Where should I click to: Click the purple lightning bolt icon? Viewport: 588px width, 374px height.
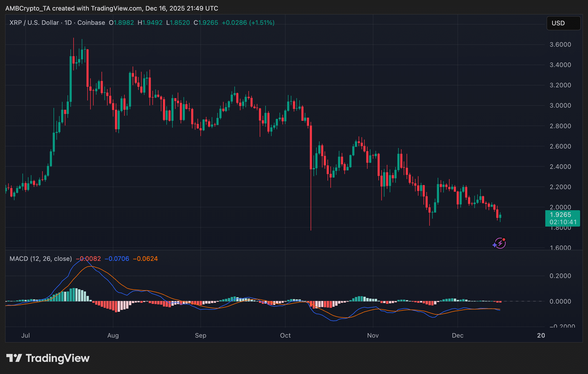click(x=500, y=243)
